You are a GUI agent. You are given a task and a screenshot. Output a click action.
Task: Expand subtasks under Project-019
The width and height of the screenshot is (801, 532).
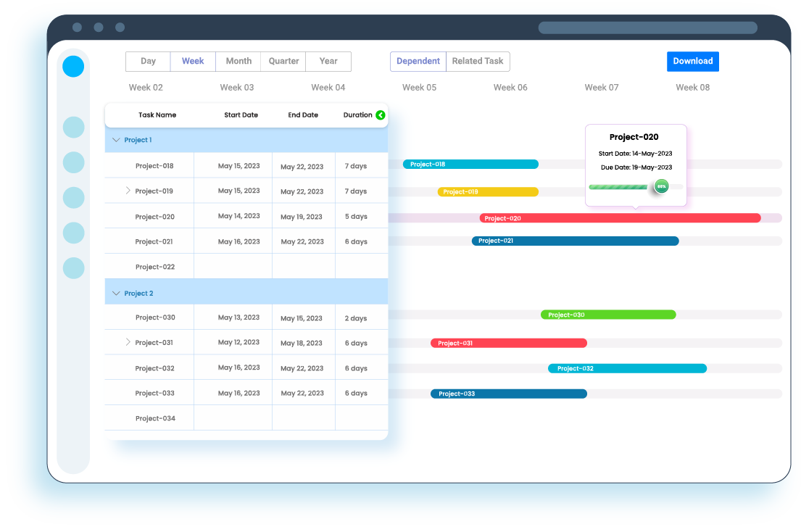pyautogui.click(x=128, y=191)
